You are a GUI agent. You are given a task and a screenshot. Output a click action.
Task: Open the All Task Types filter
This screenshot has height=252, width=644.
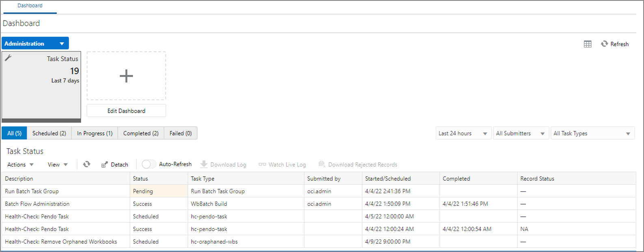tap(592, 133)
